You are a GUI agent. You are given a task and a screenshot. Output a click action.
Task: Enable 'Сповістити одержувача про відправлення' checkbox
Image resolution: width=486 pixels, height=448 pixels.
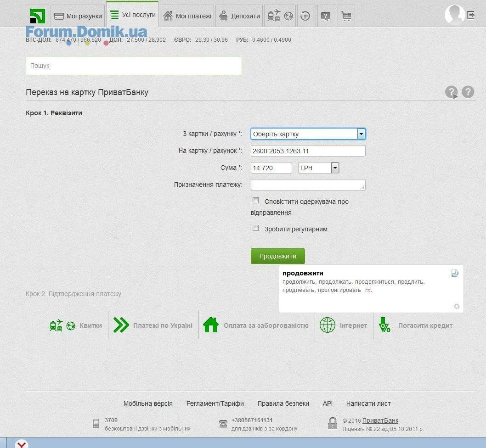256,201
